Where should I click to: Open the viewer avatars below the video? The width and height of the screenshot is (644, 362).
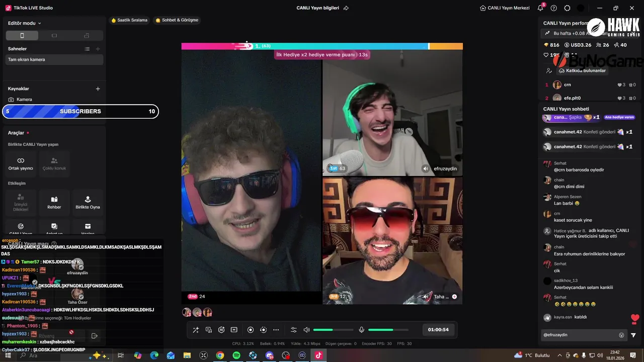197,312
